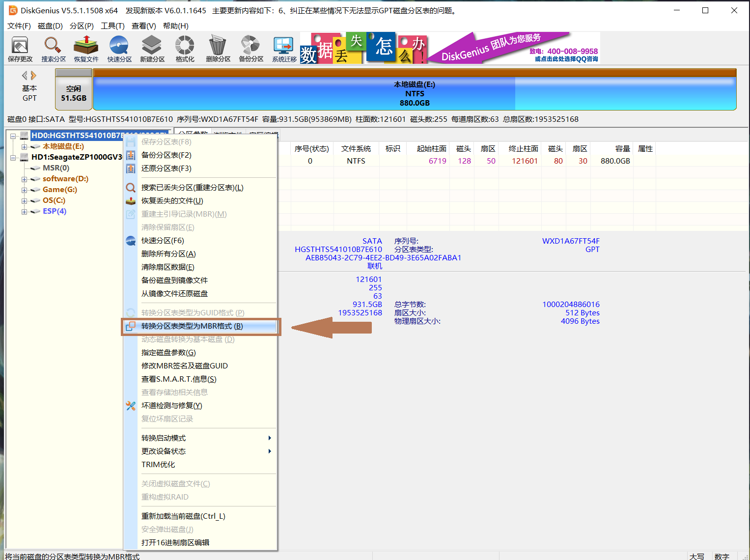Choose 指定磁盘参数 from context menu
Viewport: 750px width, 560px height.
tap(200, 353)
